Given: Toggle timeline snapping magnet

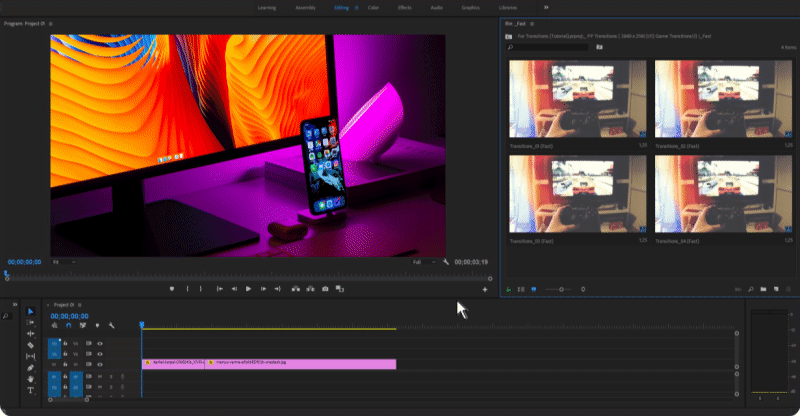Looking at the screenshot, I should click(x=68, y=325).
